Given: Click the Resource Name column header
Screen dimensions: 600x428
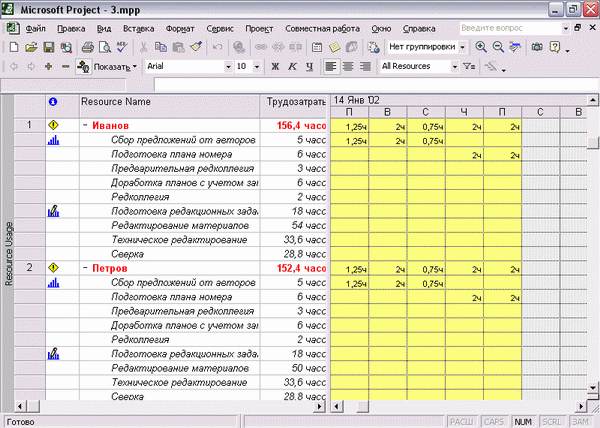Looking at the screenshot, I should 170,106.
